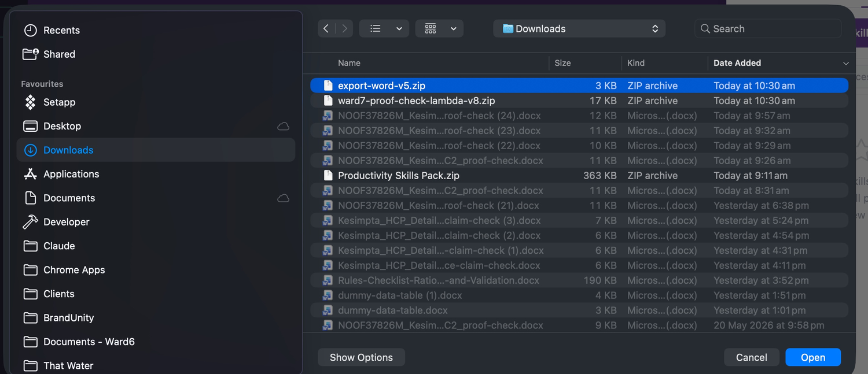Click the Downloads sidebar arrow icon
Screen dimensions: 868x374
pyautogui.click(x=30, y=150)
